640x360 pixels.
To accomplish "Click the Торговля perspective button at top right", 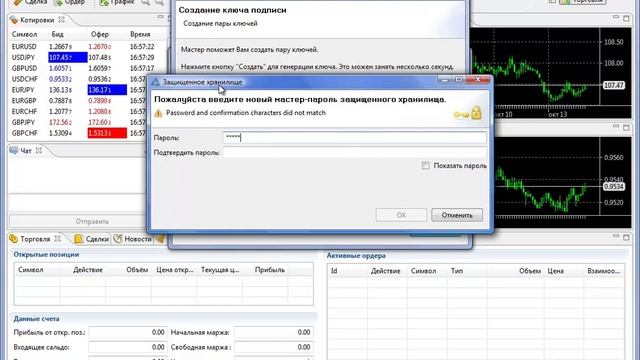I will (582, 2).
